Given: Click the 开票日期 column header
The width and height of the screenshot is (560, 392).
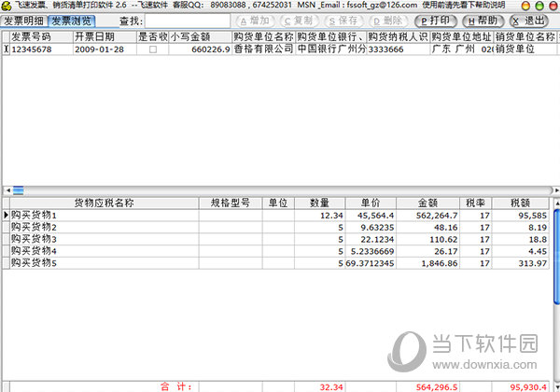Looking at the screenshot, I should click(x=105, y=36).
